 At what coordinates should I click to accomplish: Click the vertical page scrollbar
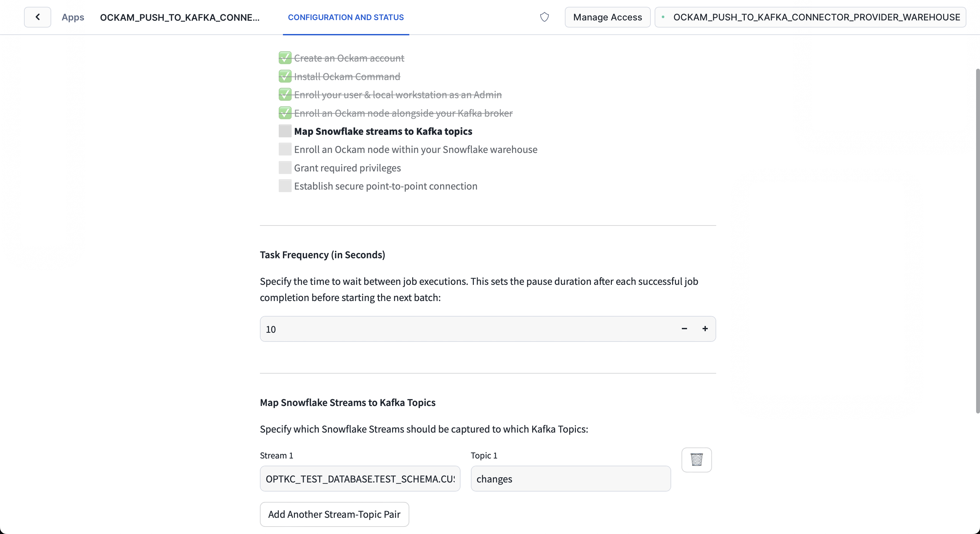tap(977, 239)
